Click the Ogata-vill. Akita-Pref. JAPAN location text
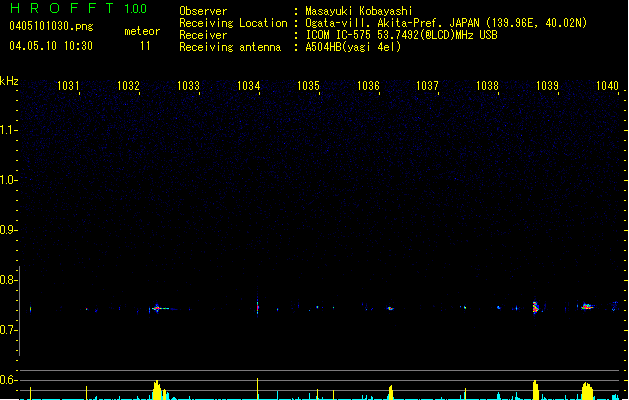This screenshot has height=400, width=629. point(446,23)
